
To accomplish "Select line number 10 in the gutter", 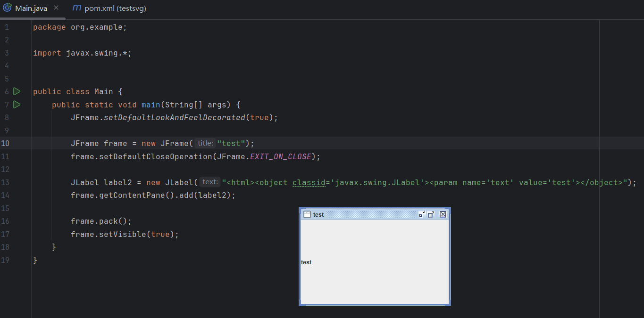I will click(x=5, y=143).
